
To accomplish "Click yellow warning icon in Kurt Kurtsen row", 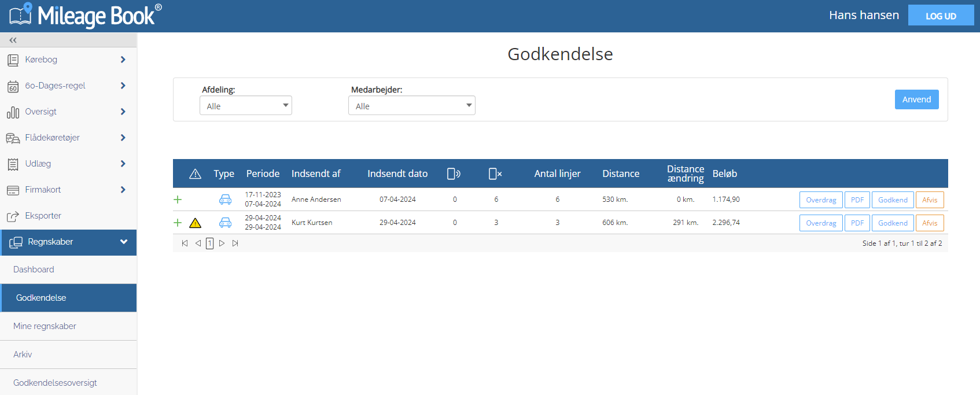I will (x=195, y=223).
